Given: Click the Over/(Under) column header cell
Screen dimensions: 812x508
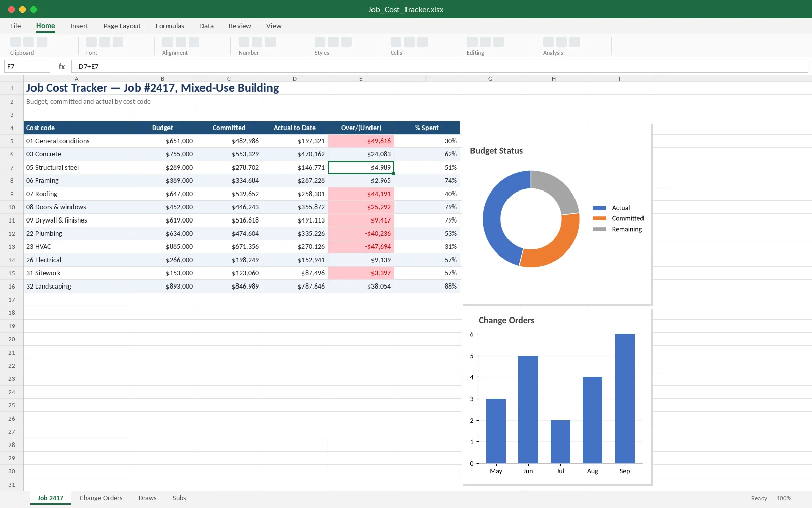Looking at the screenshot, I should pyautogui.click(x=361, y=128).
